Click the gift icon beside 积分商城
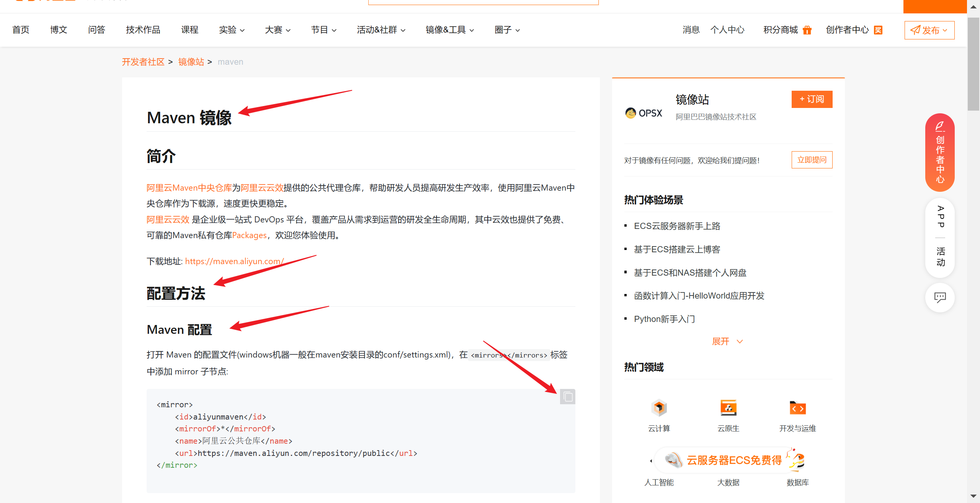Viewport: 980px width, 503px height. click(807, 30)
